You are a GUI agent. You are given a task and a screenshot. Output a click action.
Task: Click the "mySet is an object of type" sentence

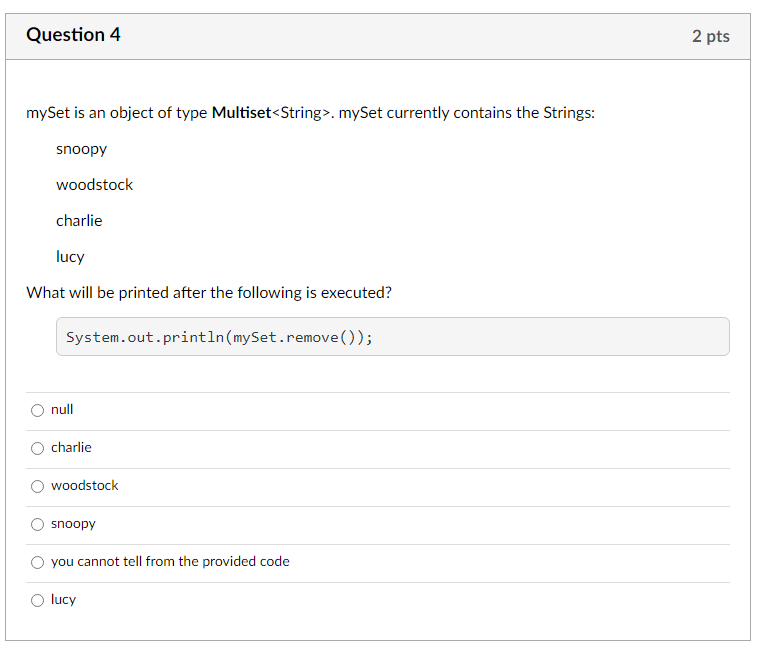117,112
